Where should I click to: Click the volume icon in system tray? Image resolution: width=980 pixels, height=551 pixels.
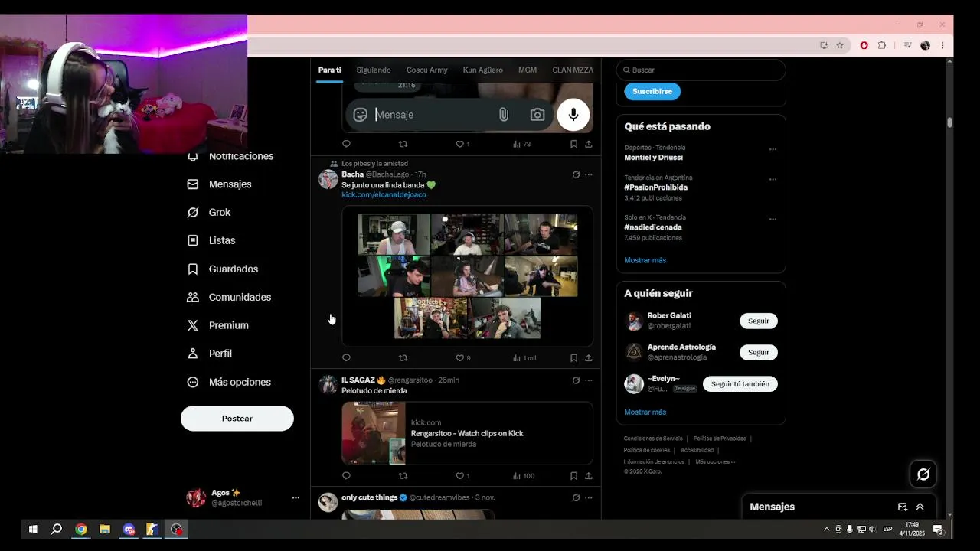[873, 529]
